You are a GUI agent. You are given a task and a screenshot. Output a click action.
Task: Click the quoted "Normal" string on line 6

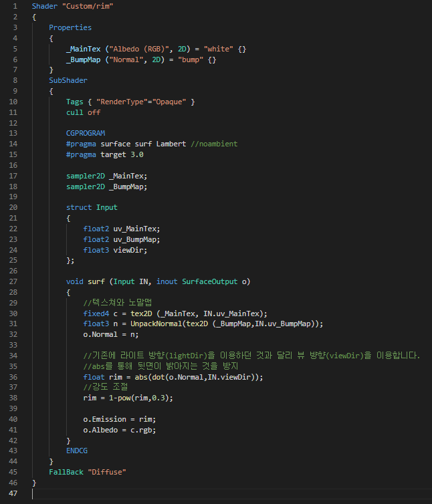pos(126,59)
